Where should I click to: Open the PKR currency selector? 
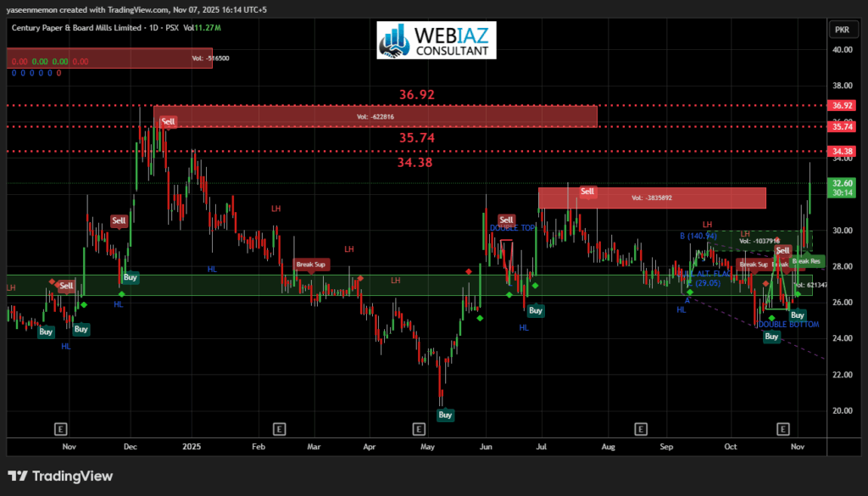tap(841, 28)
